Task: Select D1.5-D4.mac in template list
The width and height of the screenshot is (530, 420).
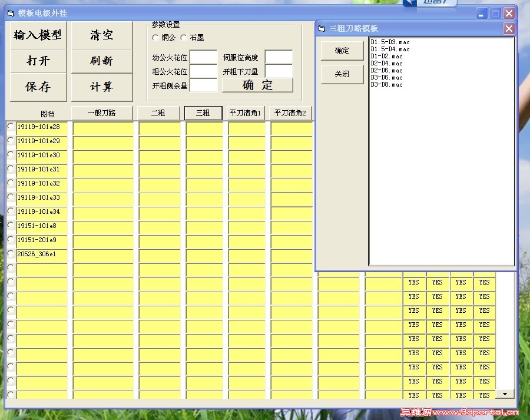Action: [x=390, y=49]
